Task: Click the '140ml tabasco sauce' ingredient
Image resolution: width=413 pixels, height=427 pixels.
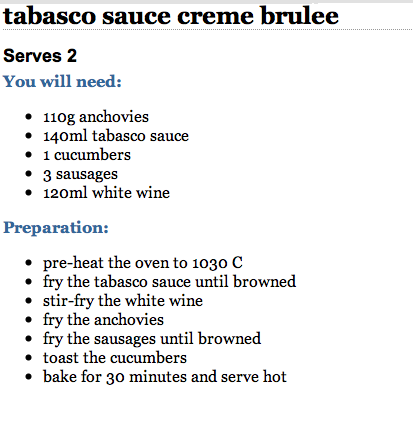Action: pyautogui.click(x=116, y=136)
